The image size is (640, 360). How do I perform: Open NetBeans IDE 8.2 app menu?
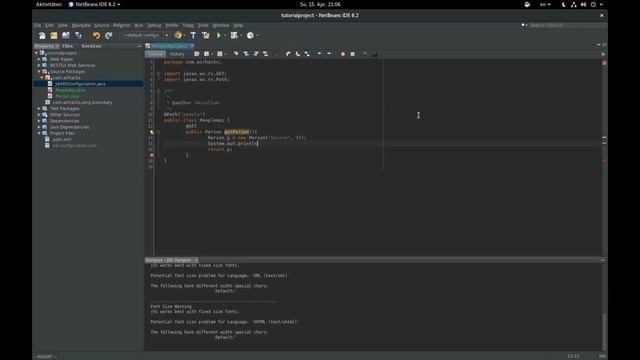click(x=94, y=4)
